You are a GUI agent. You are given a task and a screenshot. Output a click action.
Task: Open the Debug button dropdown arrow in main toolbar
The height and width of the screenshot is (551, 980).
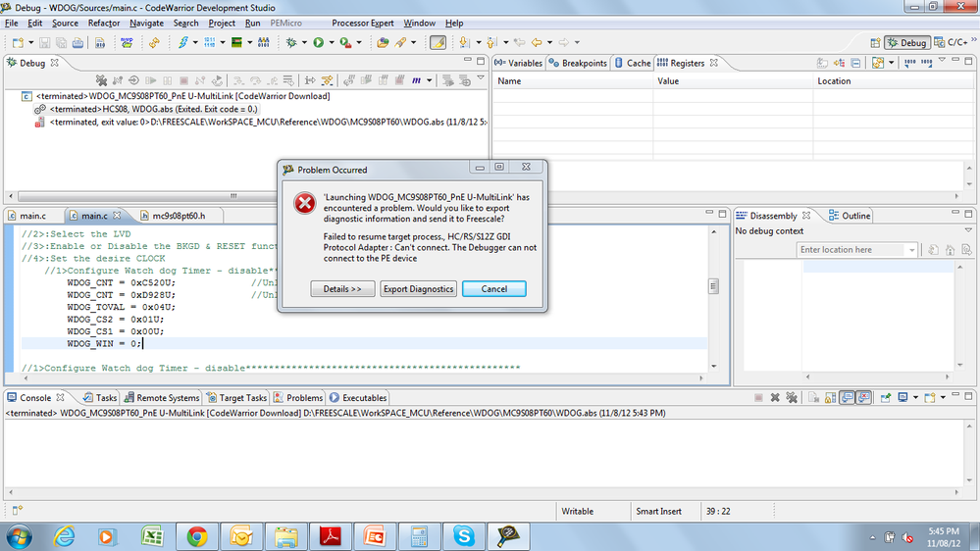(304, 42)
